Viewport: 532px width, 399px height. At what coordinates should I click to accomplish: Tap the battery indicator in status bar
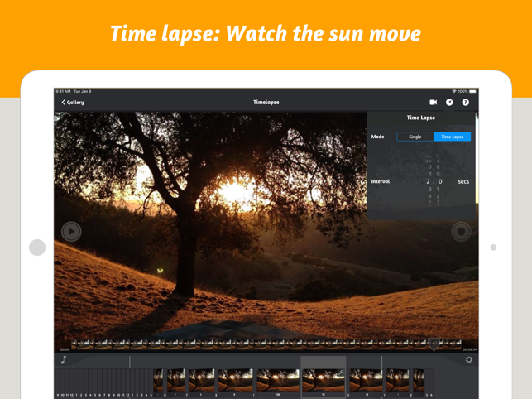[473, 91]
